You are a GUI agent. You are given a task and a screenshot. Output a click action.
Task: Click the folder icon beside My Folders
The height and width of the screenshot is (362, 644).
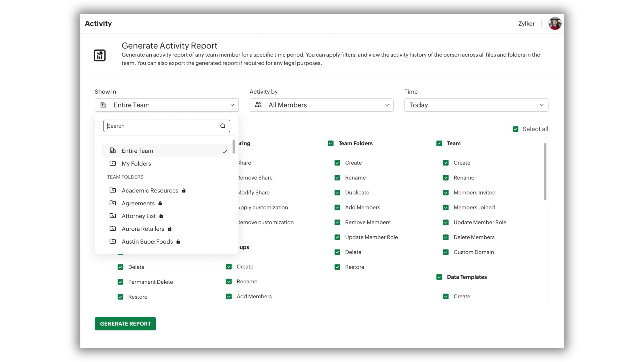pos(113,163)
